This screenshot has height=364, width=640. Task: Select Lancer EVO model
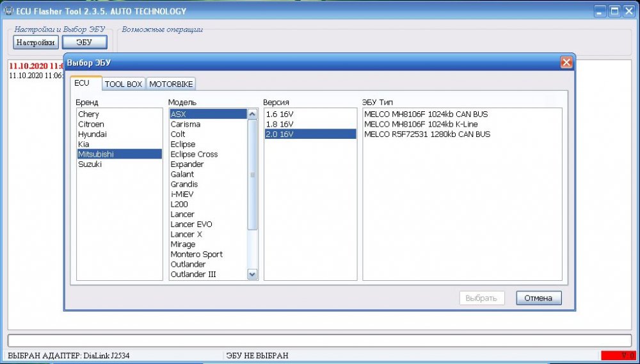(x=208, y=224)
